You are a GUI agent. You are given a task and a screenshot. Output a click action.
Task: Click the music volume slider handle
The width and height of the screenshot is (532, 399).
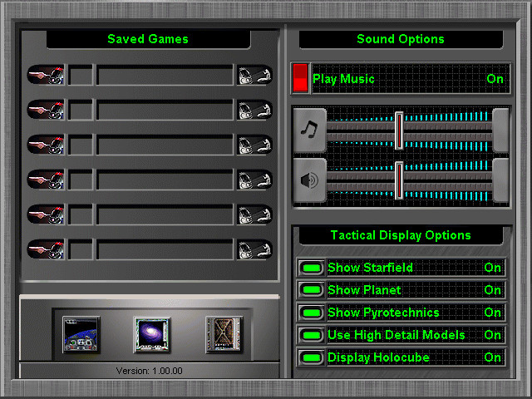(399, 131)
